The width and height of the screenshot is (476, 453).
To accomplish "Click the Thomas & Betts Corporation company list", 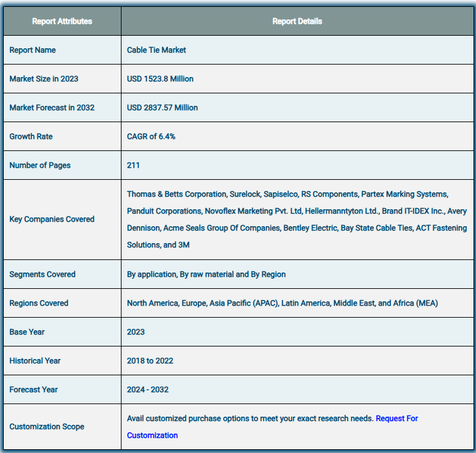I will pos(297,219).
